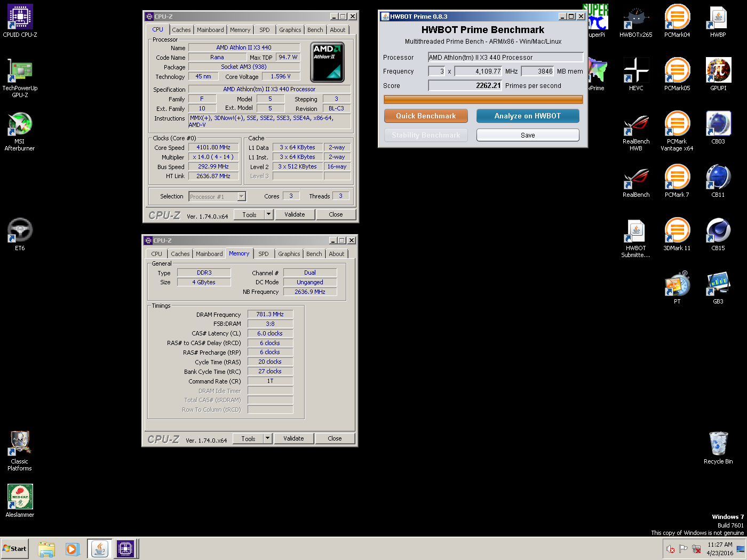Viewport: 747px width, 560px height.
Task: Open Graphics tab in top CPU-Z window
Action: pos(290,30)
